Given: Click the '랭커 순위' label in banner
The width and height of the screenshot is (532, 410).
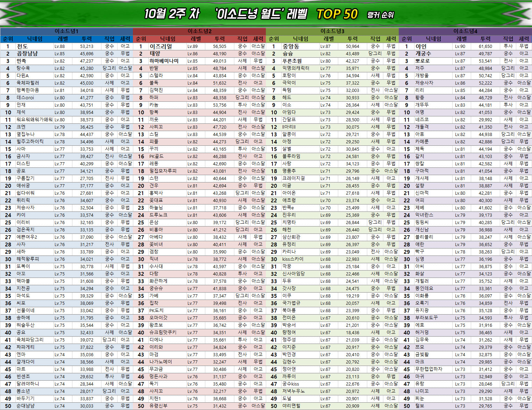Looking at the screenshot, I should (380, 15).
